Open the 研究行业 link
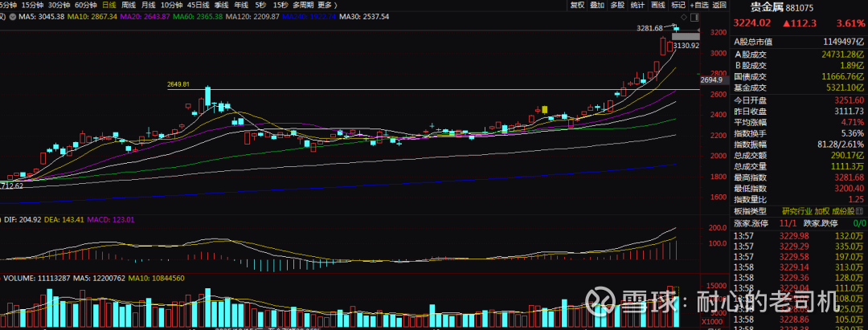This screenshot has height=330, width=868. tap(797, 211)
